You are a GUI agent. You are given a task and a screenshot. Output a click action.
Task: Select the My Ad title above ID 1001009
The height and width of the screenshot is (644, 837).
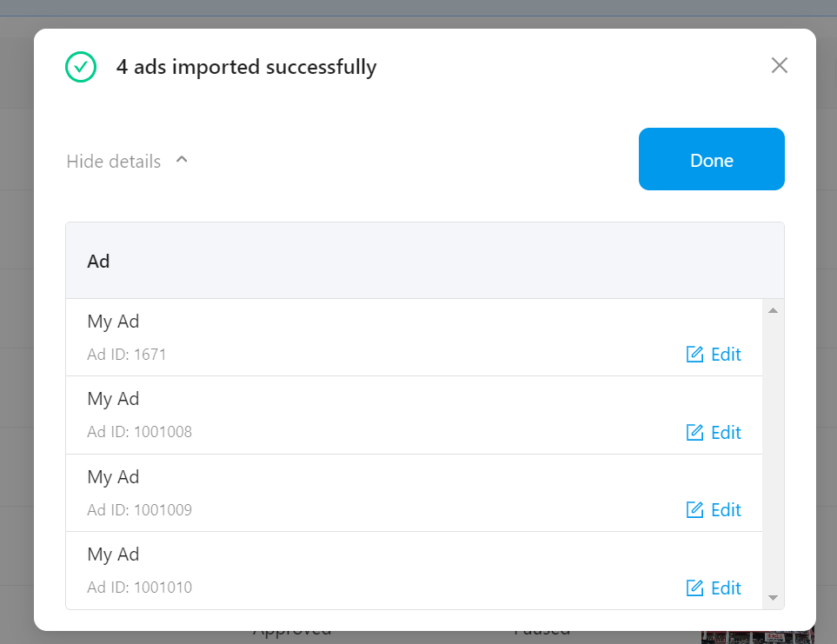point(113,477)
